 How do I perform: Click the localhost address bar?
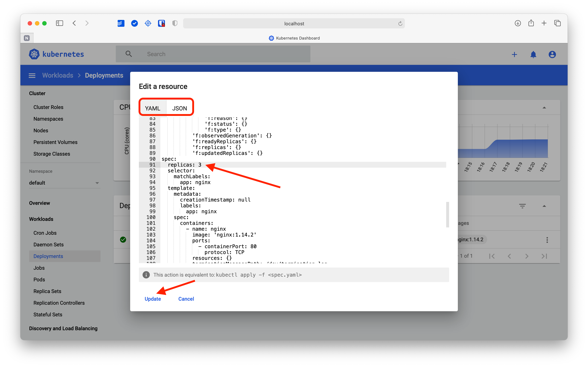pos(294,24)
